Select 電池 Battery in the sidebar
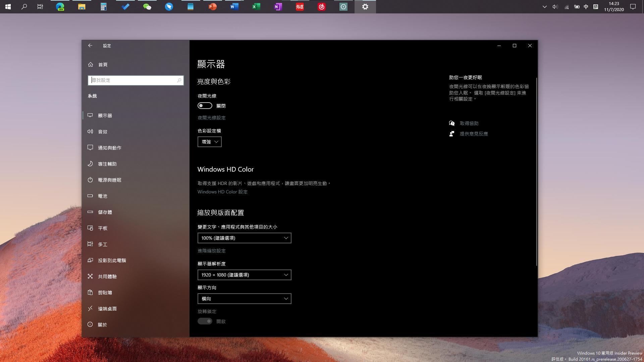 [102, 196]
